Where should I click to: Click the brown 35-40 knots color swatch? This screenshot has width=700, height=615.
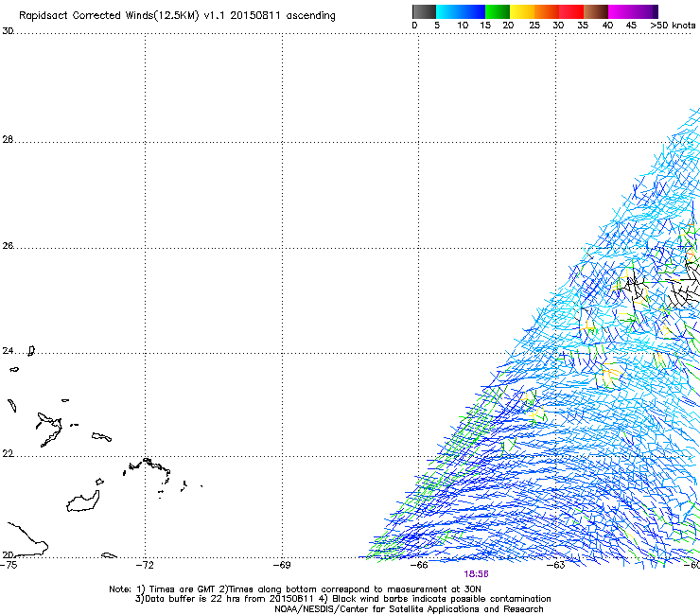point(596,11)
